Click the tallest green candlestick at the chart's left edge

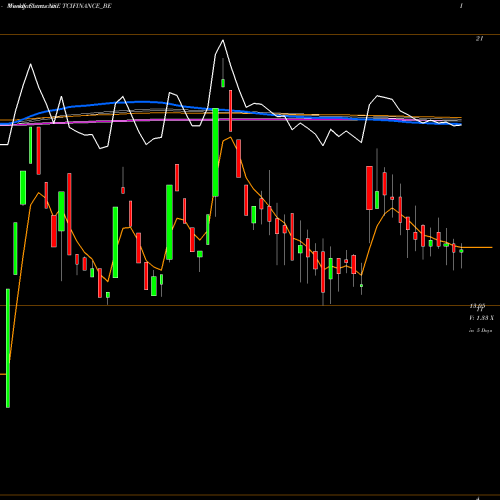8,348
